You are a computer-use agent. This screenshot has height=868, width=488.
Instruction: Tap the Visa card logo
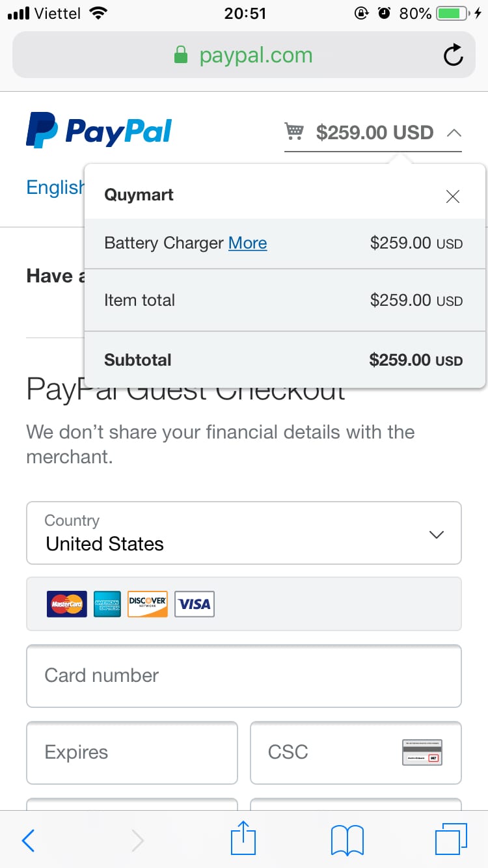195,604
